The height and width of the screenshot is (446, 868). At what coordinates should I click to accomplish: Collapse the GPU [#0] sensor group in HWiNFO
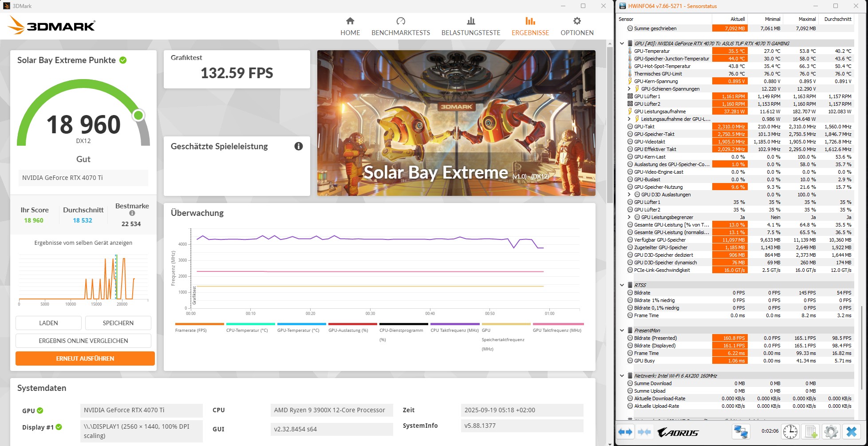coord(622,44)
